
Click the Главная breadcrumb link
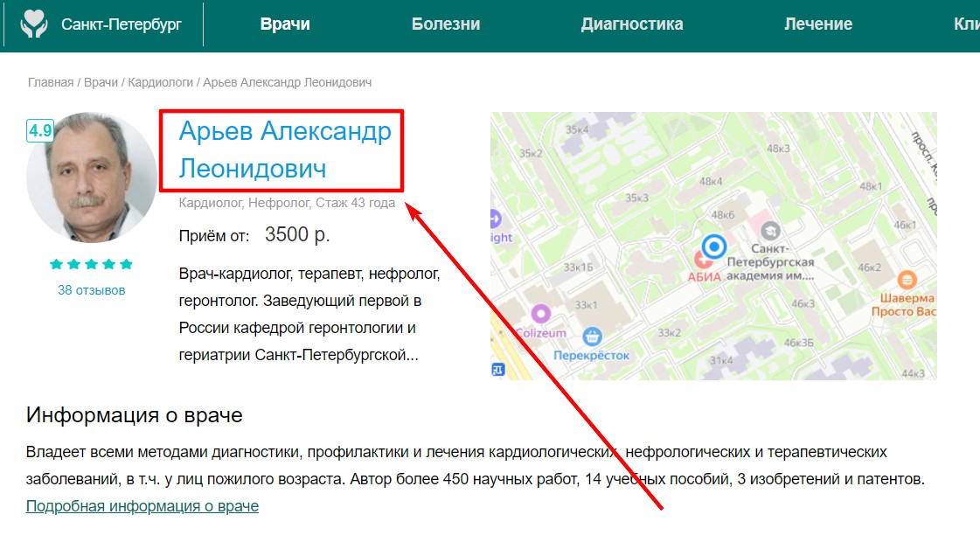(x=51, y=82)
